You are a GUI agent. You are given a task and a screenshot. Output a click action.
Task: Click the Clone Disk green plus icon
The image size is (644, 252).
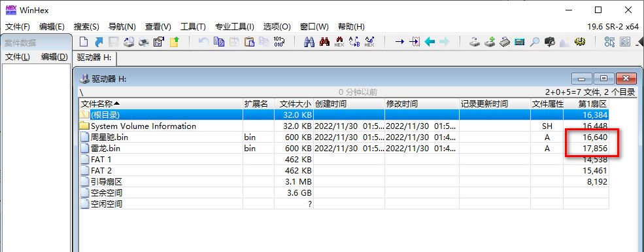coord(490,41)
